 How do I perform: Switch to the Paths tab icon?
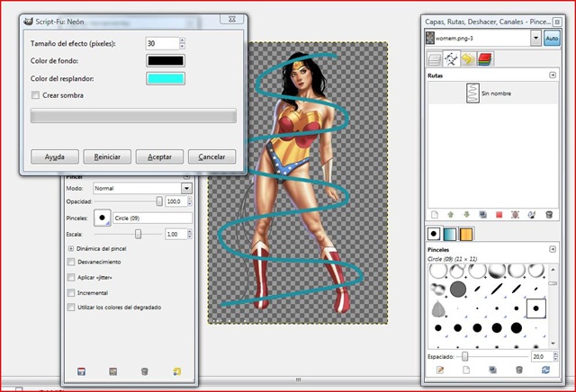pos(451,58)
